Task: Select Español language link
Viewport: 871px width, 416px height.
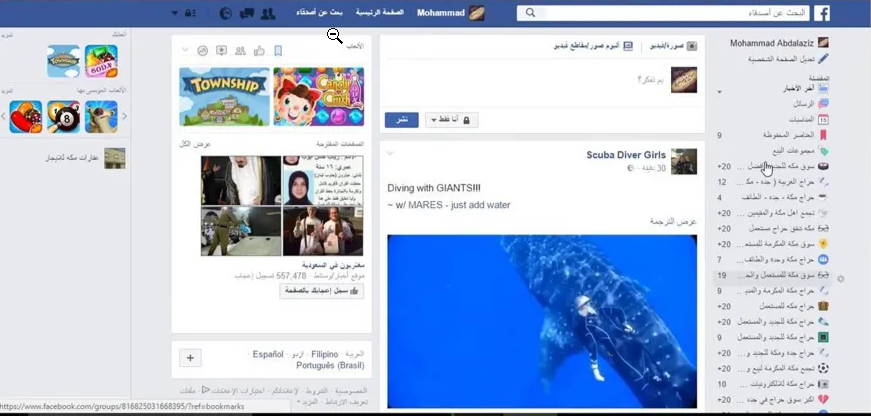Action: 268,354
